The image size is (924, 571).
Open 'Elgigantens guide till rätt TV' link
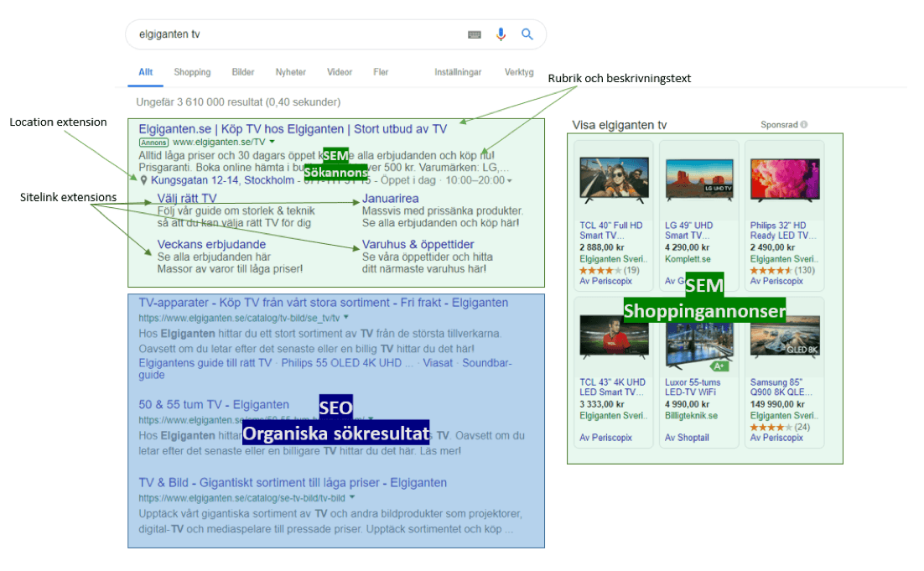(x=205, y=363)
